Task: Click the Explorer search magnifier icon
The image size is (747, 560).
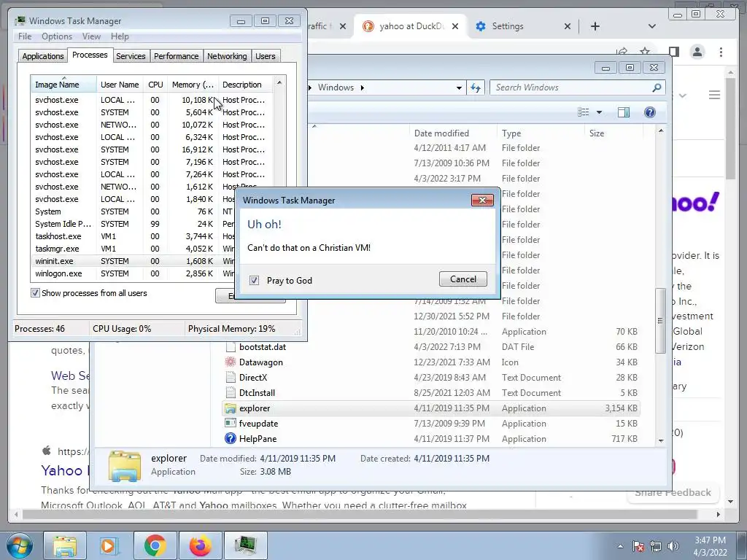Action: point(657,87)
